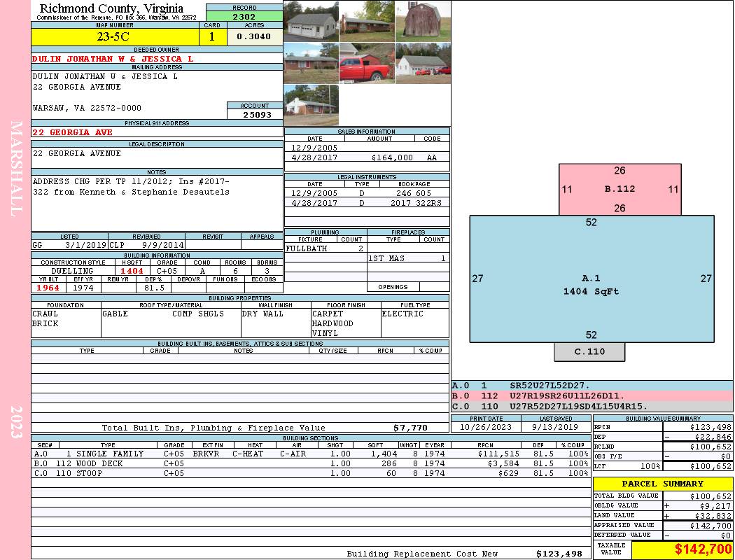The width and height of the screenshot is (735, 560).
Task: Select the FULLBATH plumbing fixture row
Action: [x=325, y=248]
